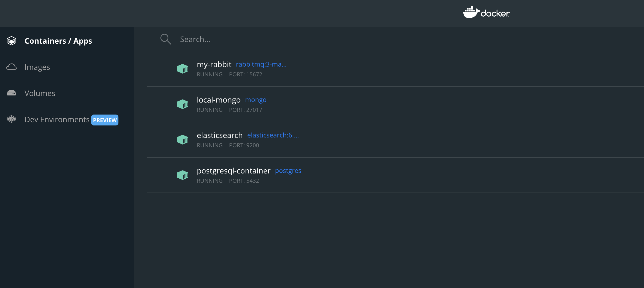The width and height of the screenshot is (644, 288).
Task: Open the mongo image link
Action: tap(255, 100)
